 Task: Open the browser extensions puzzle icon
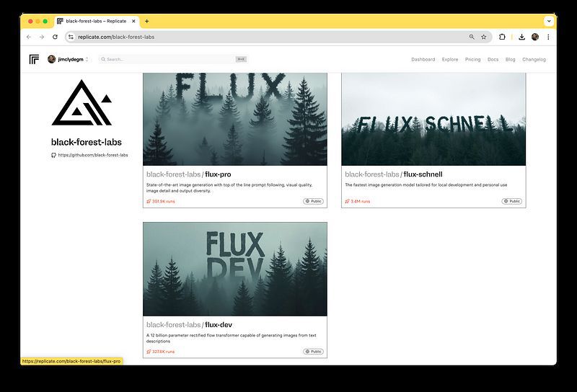(x=502, y=37)
